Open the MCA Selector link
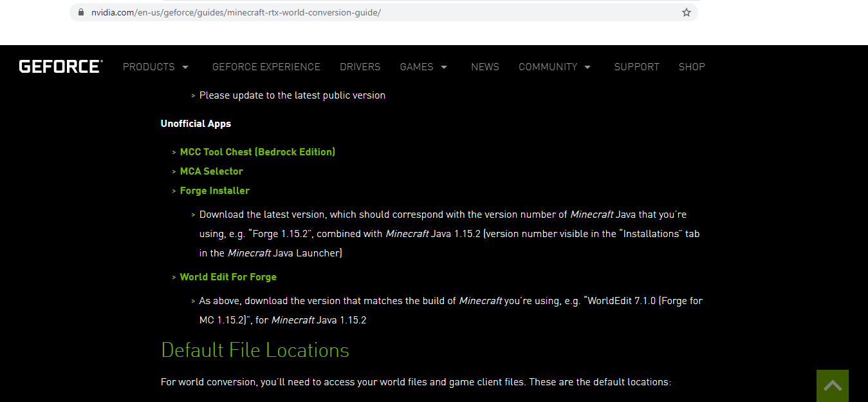Image resolution: width=868 pixels, height=402 pixels. pyautogui.click(x=212, y=171)
